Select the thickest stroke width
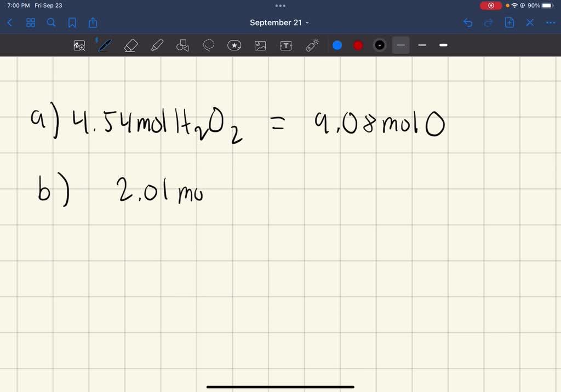Viewport: 561px width, 392px height. coord(443,45)
